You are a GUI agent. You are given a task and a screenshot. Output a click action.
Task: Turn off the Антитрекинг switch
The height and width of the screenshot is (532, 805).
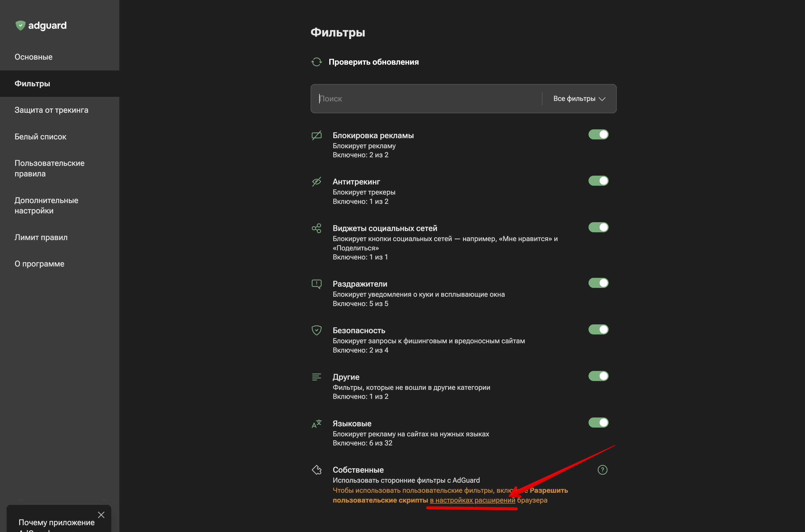pyautogui.click(x=598, y=181)
